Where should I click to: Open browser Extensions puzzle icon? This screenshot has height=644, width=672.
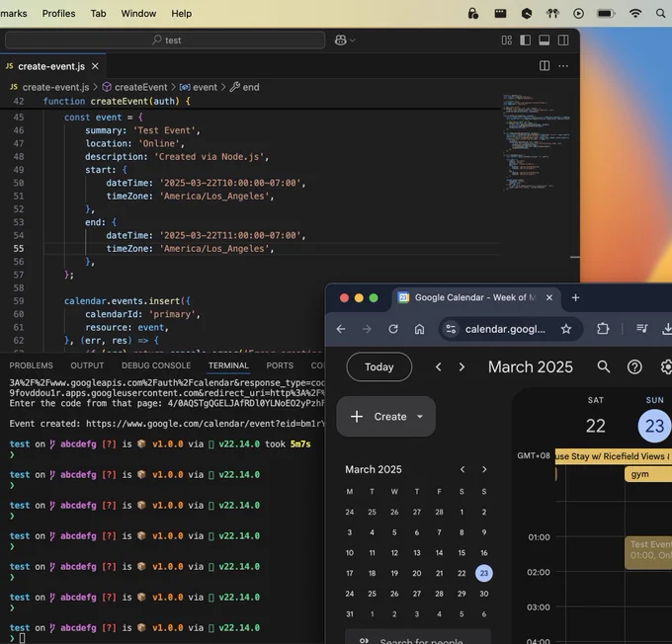pos(603,329)
